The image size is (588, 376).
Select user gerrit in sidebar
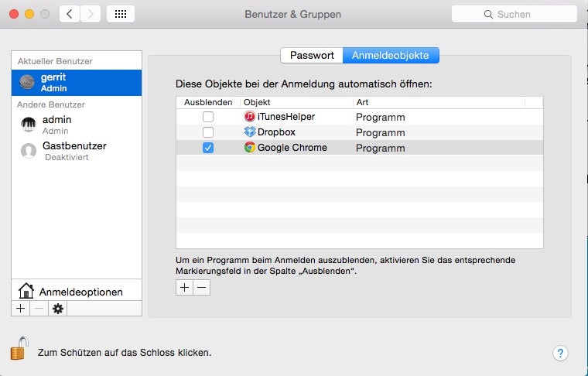point(77,83)
